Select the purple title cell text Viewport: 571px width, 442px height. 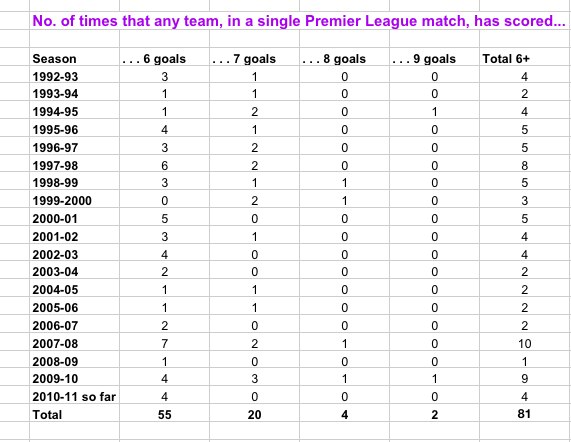pyautogui.click(x=299, y=21)
